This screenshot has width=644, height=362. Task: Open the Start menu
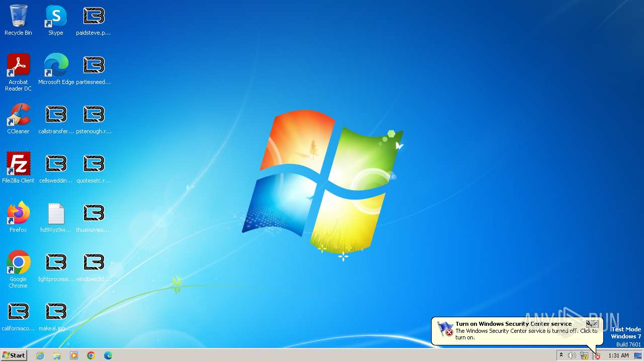(14, 355)
